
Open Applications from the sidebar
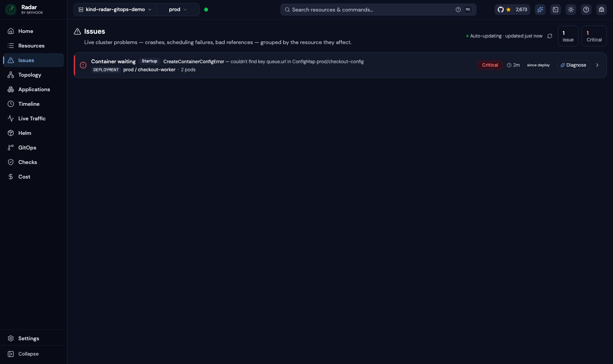(x=33, y=89)
